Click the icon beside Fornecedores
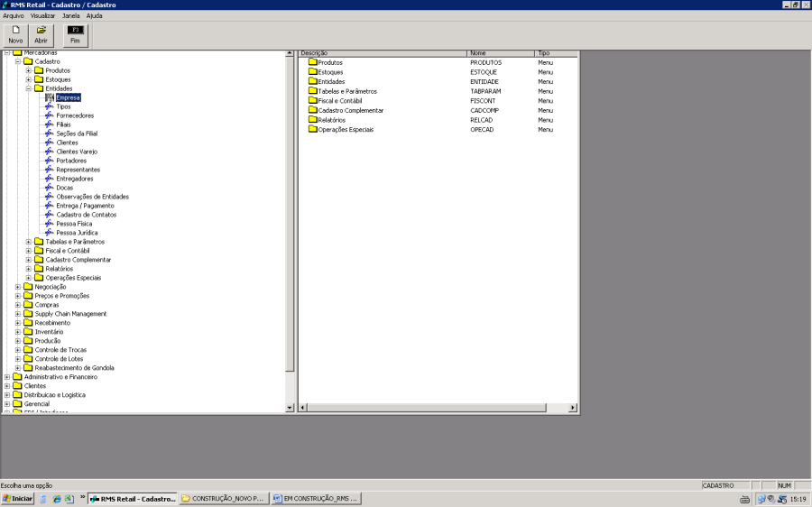Viewport: 812px width, 507px height. [x=50, y=115]
